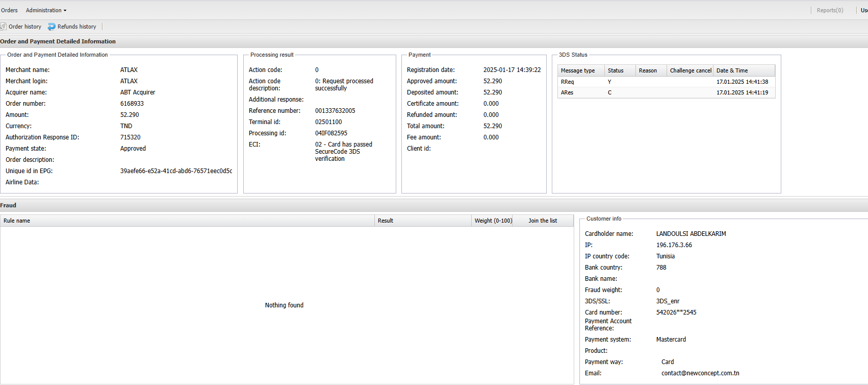
Task: Open the Orders menu
Action: (9, 10)
